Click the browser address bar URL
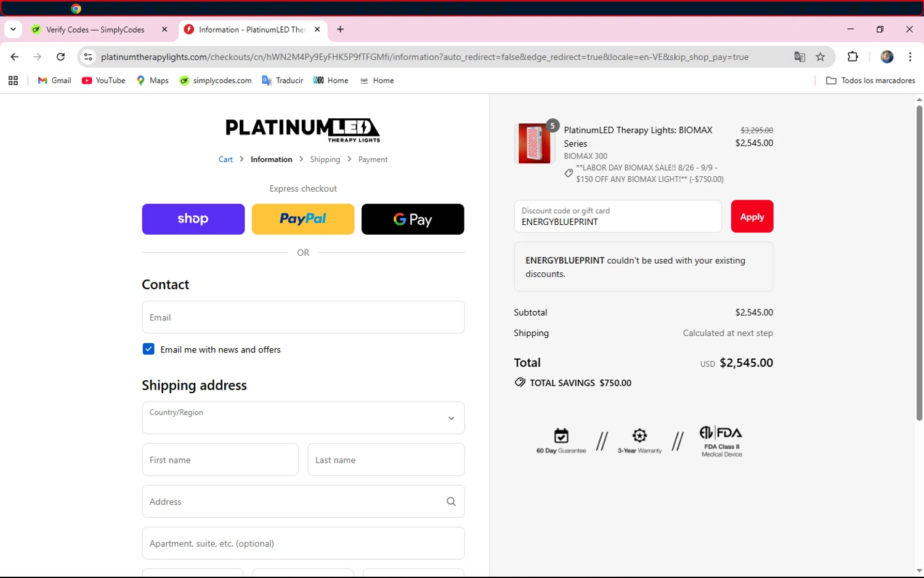924x578 pixels. 424,57
